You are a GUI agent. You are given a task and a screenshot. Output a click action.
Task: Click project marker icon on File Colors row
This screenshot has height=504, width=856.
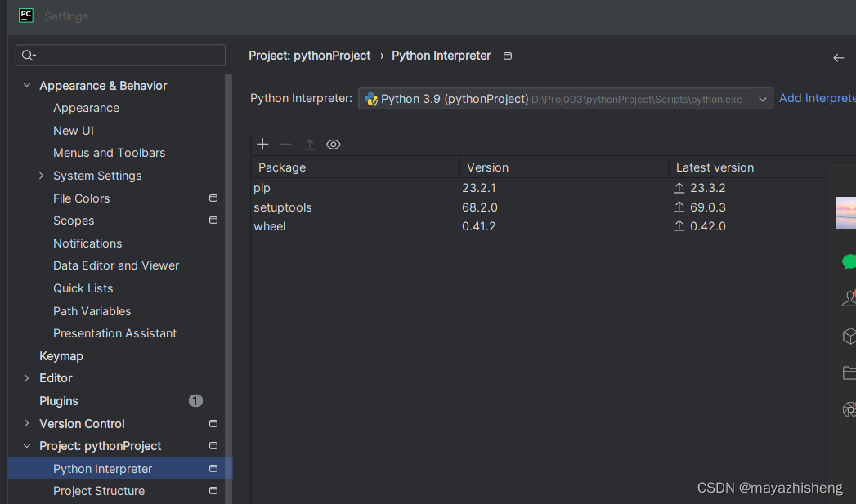click(x=213, y=198)
